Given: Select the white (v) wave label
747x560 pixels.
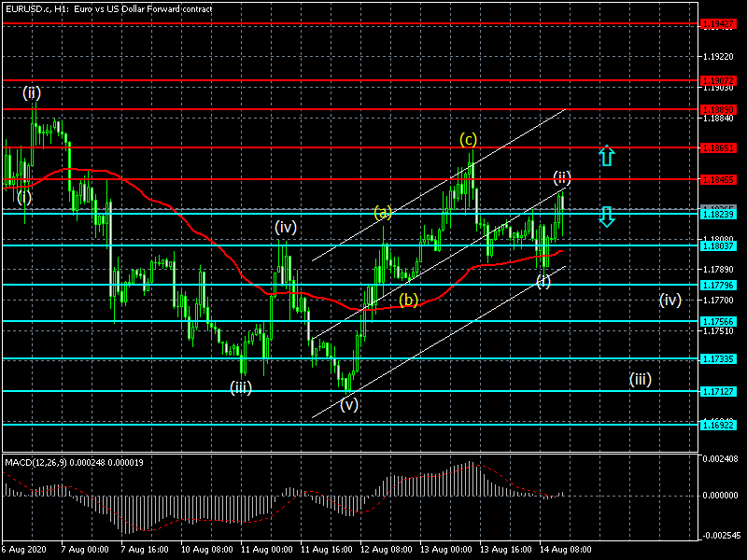Looking at the screenshot, I should tap(349, 405).
